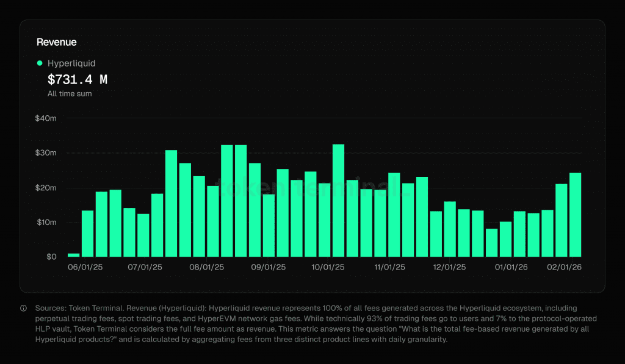Click the 12/01/25 date axis label
This screenshot has height=364, width=625.
point(450,267)
